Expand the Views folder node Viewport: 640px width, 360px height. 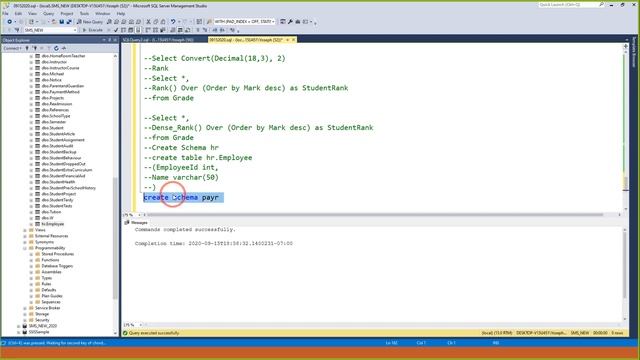25,230
